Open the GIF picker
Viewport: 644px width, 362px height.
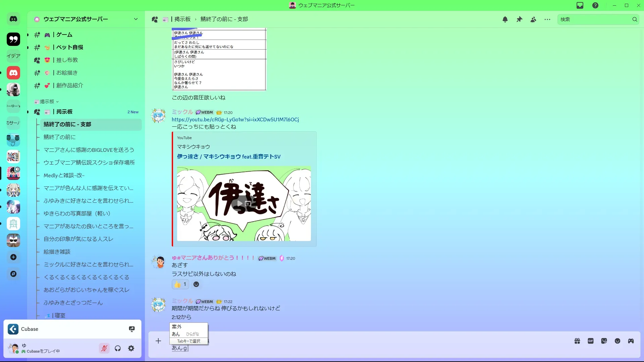[591, 341]
